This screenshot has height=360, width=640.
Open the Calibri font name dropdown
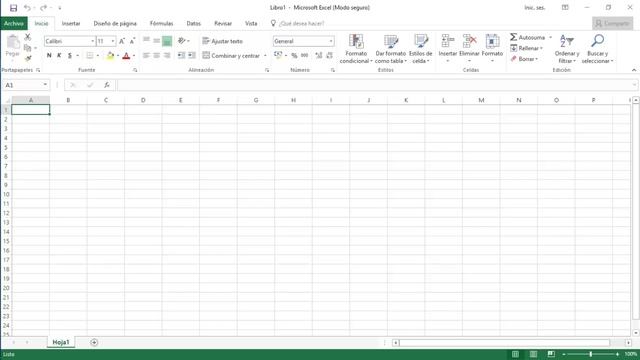(93, 41)
